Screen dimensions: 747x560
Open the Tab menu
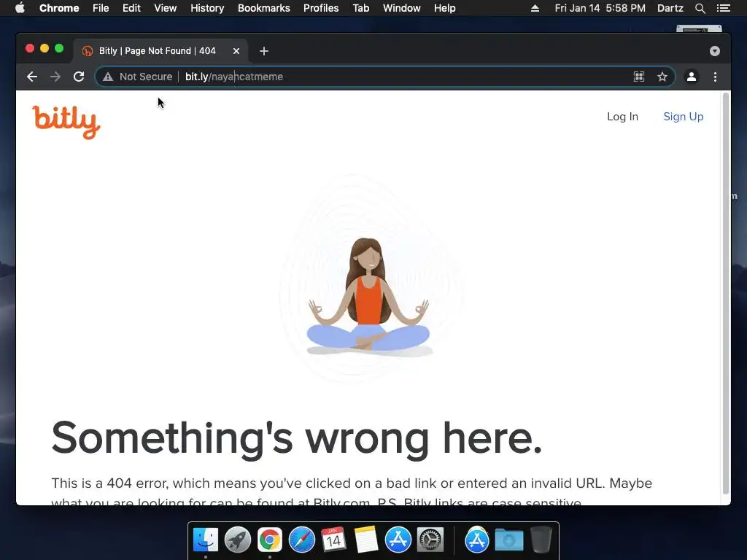click(x=361, y=8)
